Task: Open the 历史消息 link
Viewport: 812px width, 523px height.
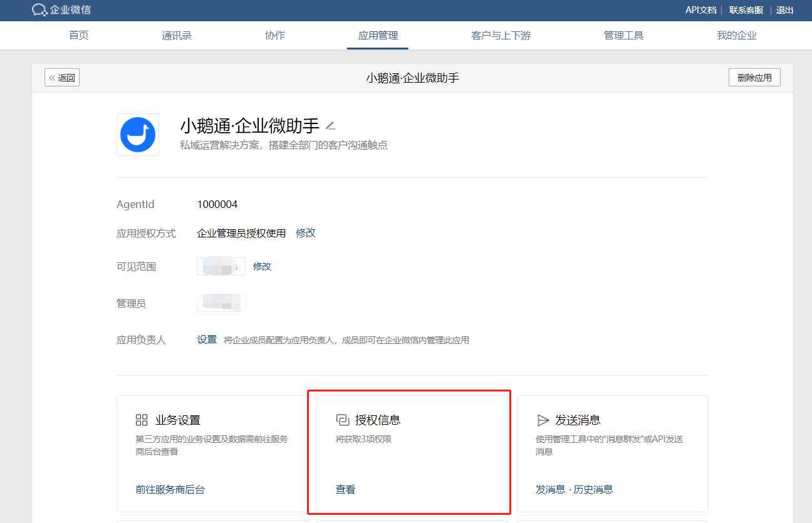Action: click(x=593, y=490)
